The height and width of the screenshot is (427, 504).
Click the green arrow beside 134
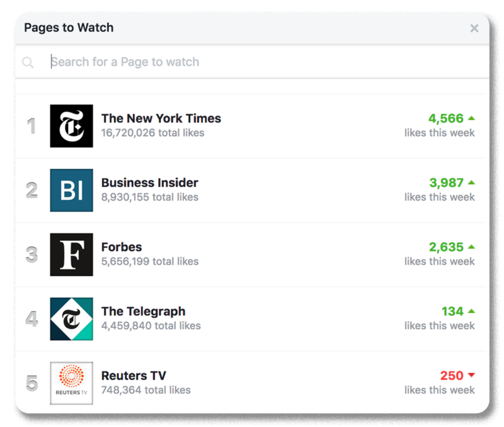coord(471,311)
